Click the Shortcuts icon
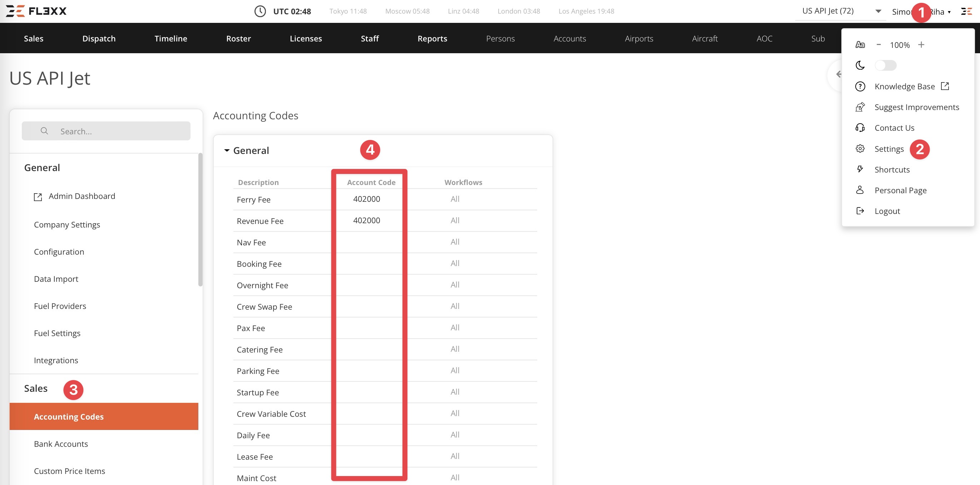The height and width of the screenshot is (485, 980). 861,169
